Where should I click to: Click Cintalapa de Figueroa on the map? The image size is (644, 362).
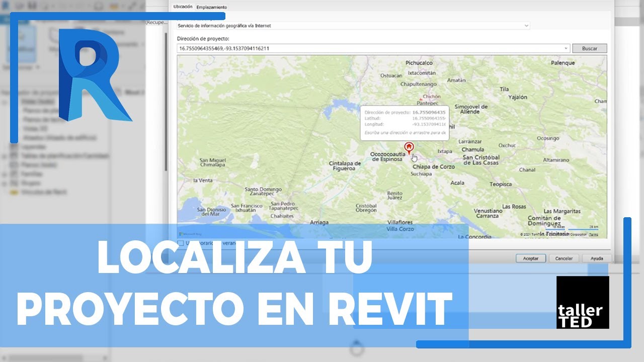[x=345, y=166]
